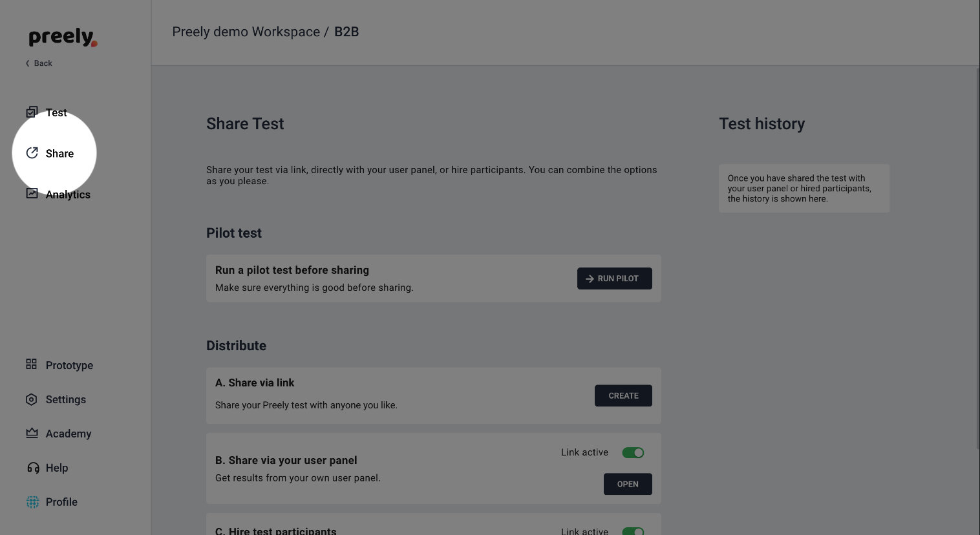Screen dimensions: 980x535
Task: Click 'Run a pilot test before sharing' text
Action: click(292, 270)
